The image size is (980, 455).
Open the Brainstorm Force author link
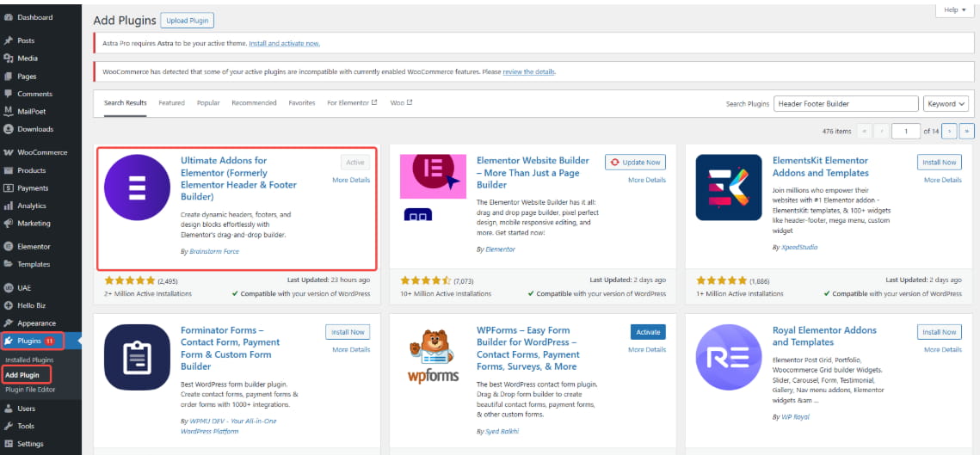click(x=213, y=251)
